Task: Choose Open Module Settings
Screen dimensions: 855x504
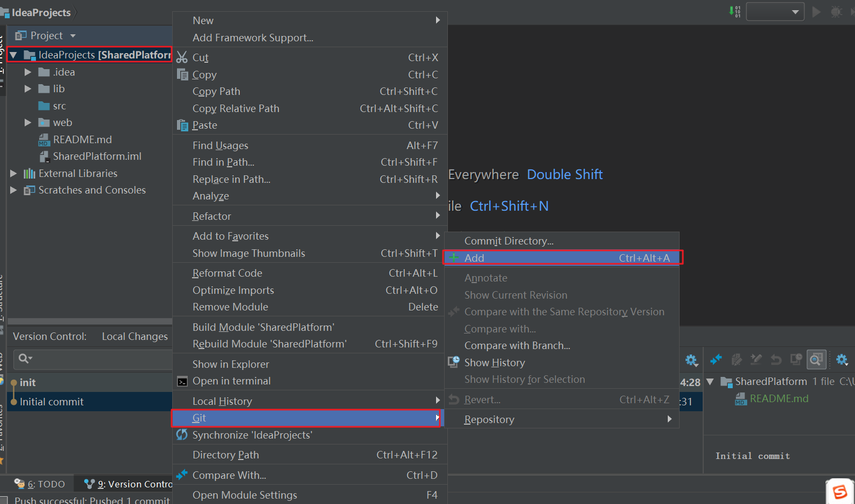Action: coord(309,495)
